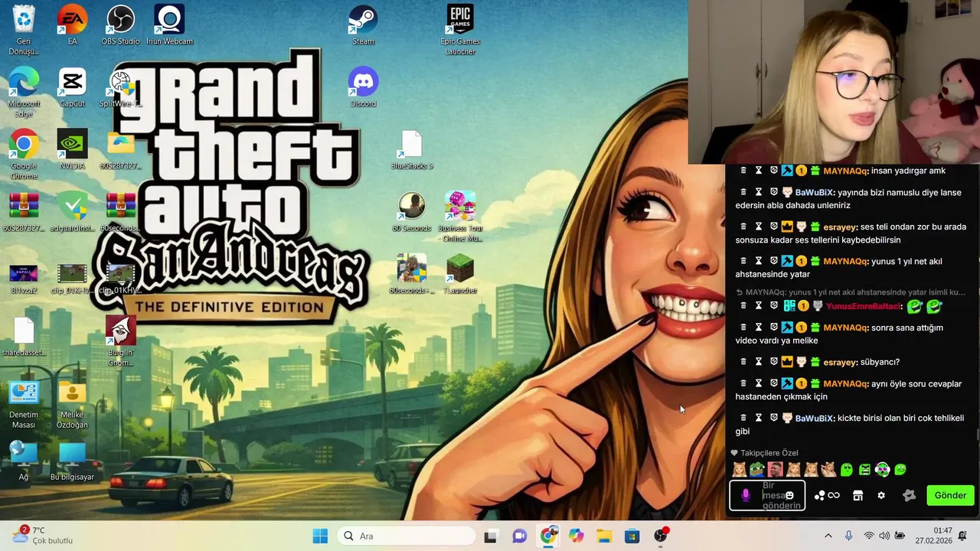Switch to OBS Studio in the taskbar
The width and height of the screenshot is (980, 551).
[661, 536]
